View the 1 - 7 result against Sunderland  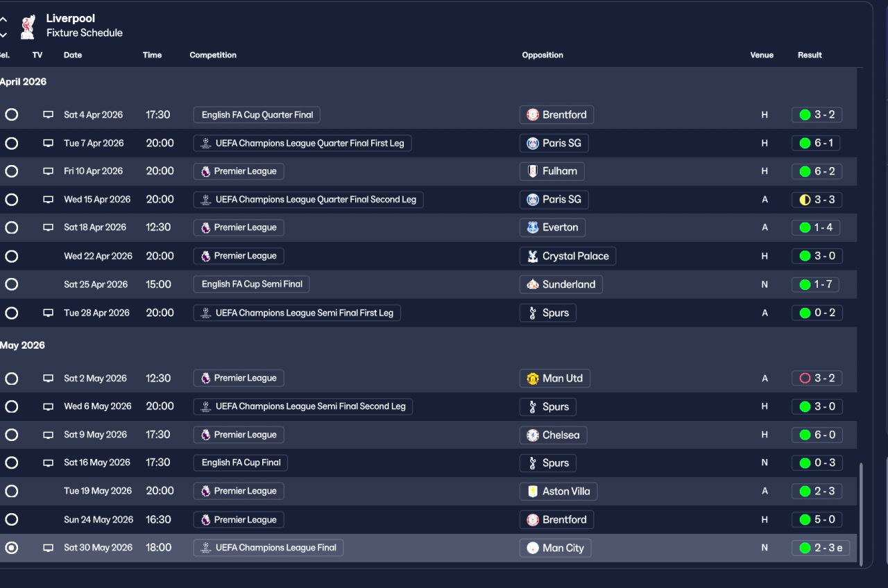[x=817, y=284]
